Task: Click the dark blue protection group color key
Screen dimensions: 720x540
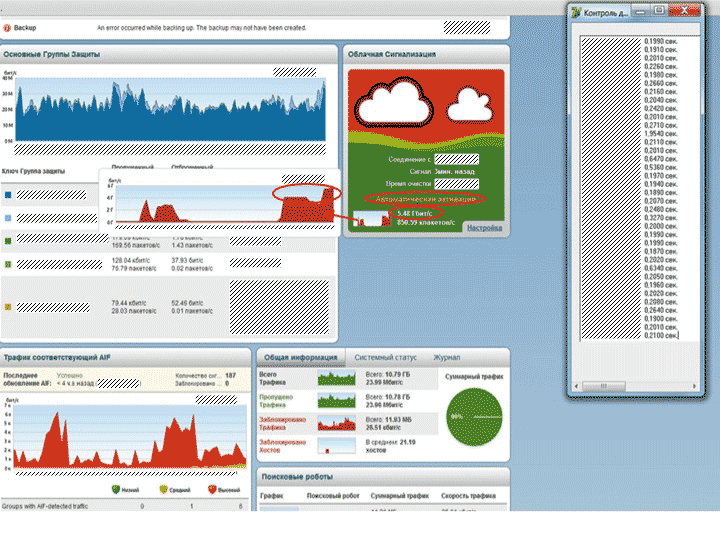Action: pyautogui.click(x=8, y=195)
